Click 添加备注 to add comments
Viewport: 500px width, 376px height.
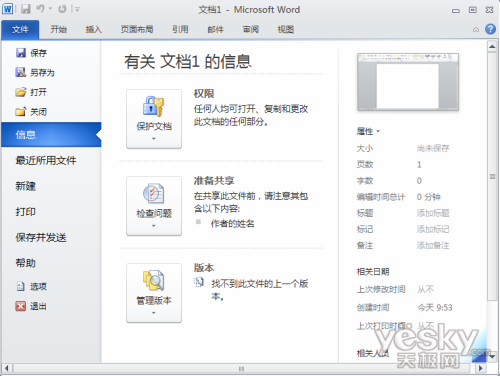click(433, 246)
